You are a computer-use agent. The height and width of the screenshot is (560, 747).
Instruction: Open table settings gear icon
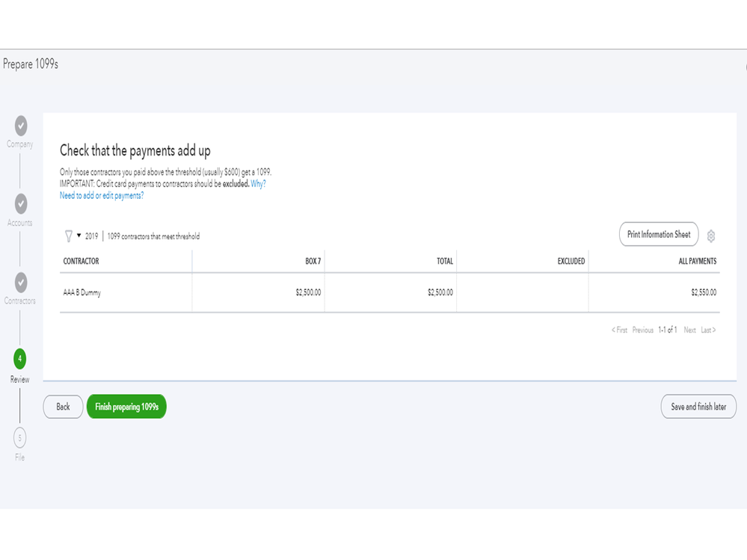711,236
